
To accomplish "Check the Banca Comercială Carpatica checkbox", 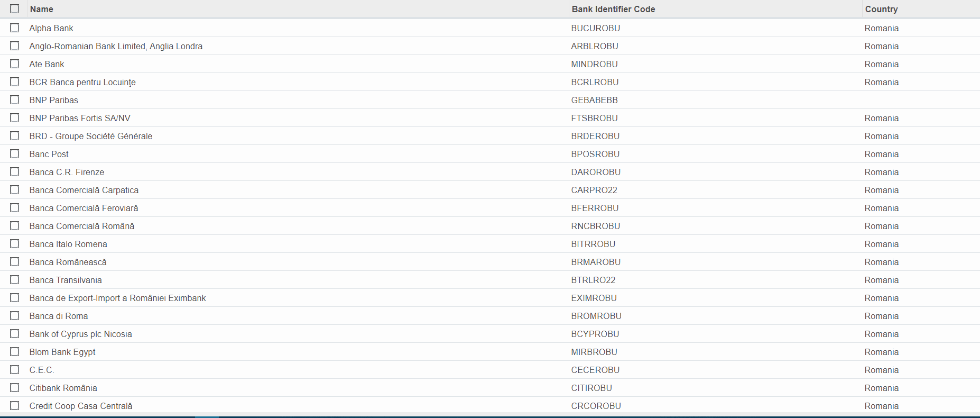I will (x=14, y=190).
